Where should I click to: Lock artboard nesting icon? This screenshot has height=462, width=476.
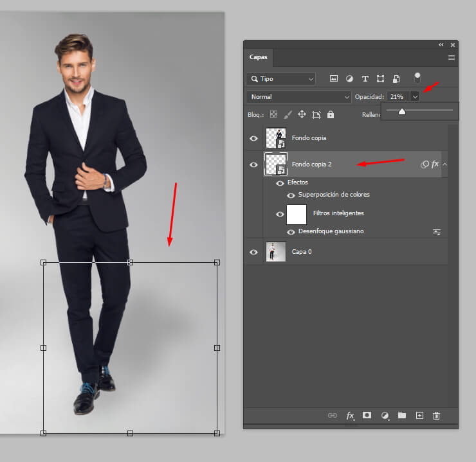coord(316,114)
